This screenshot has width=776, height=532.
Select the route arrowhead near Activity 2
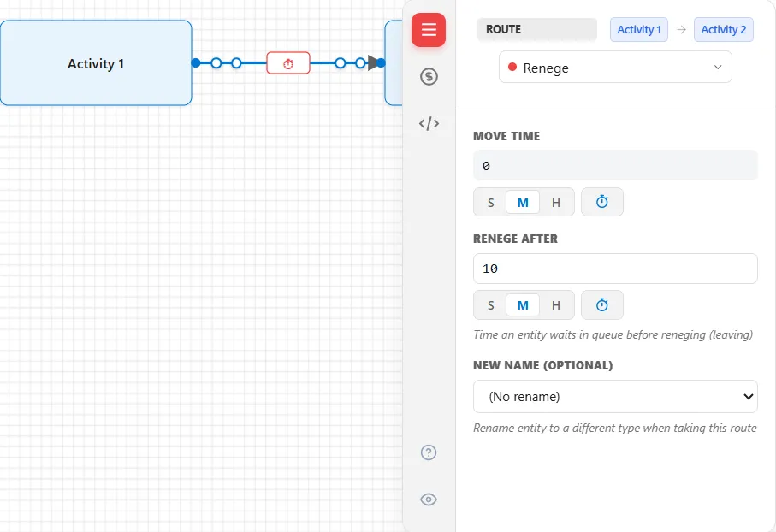(x=373, y=62)
